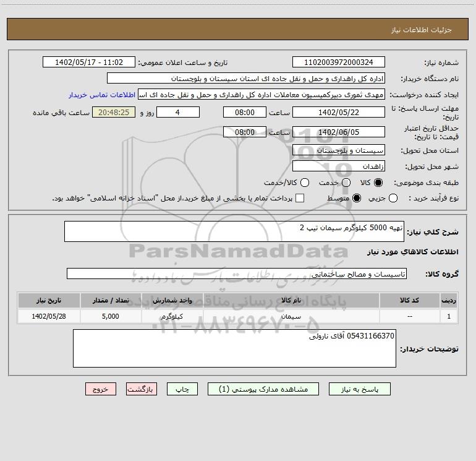Image resolution: width=476 pixels, height=461 pixels.
Task: Click the remaining time field 20:48:25
Action: pos(114,112)
